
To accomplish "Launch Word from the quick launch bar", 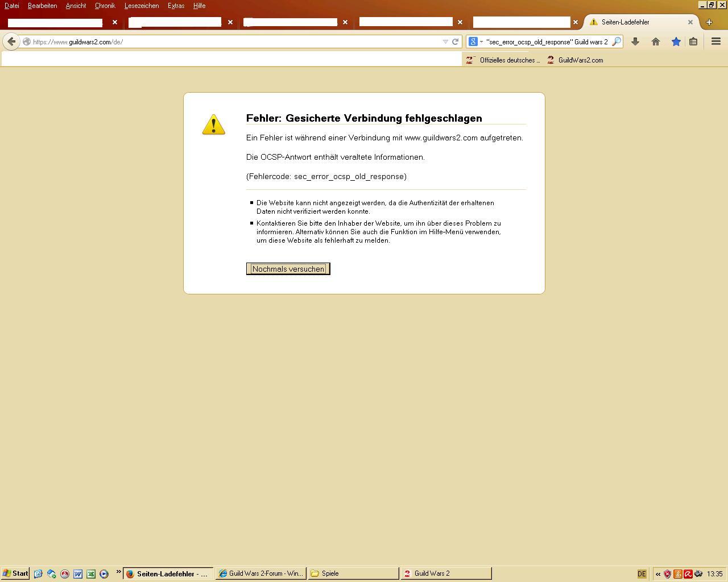I will (x=77, y=573).
